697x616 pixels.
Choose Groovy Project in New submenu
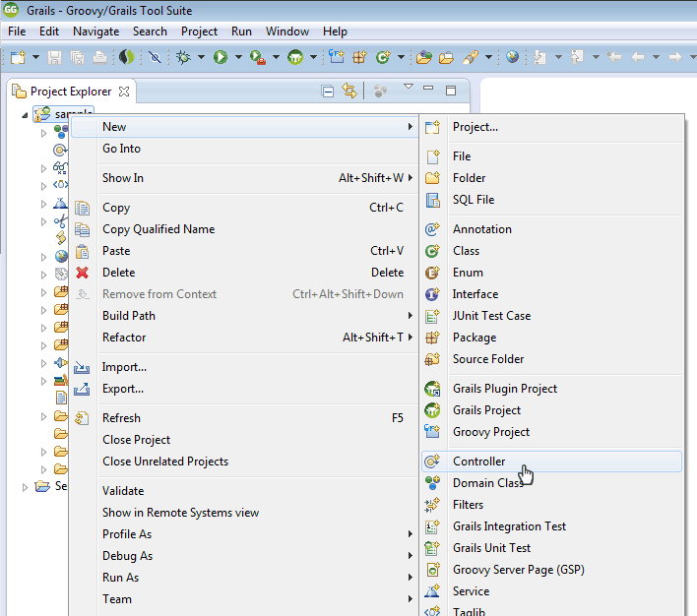pos(551,432)
